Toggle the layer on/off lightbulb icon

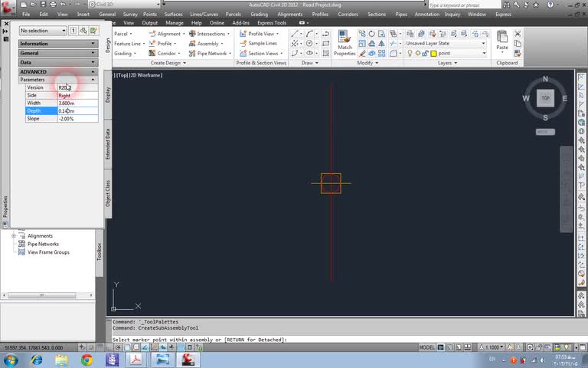point(410,54)
